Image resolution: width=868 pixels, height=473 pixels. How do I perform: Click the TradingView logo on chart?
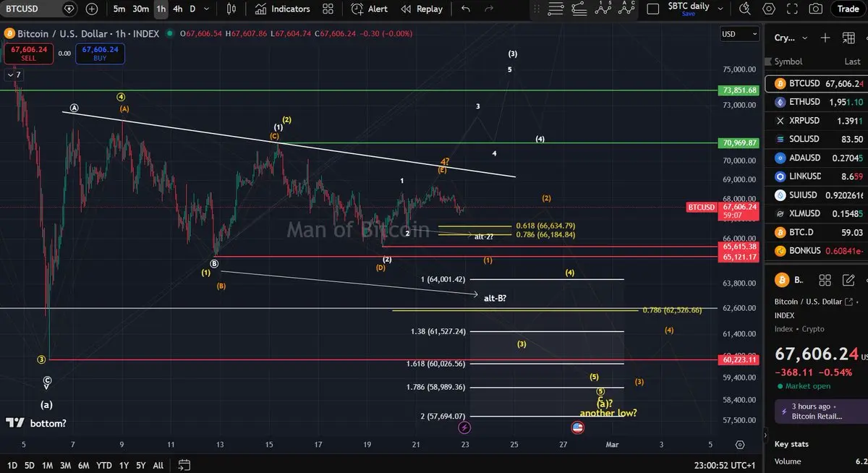click(x=14, y=422)
